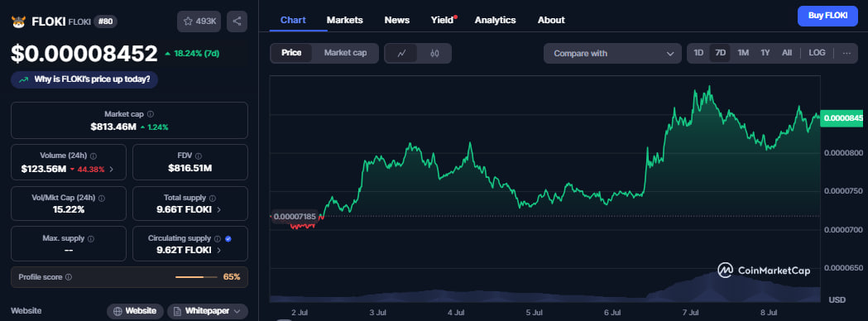Click the 2 Jul date label on chart axis
Image resolution: width=868 pixels, height=321 pixels.
[x=300, y=313]
